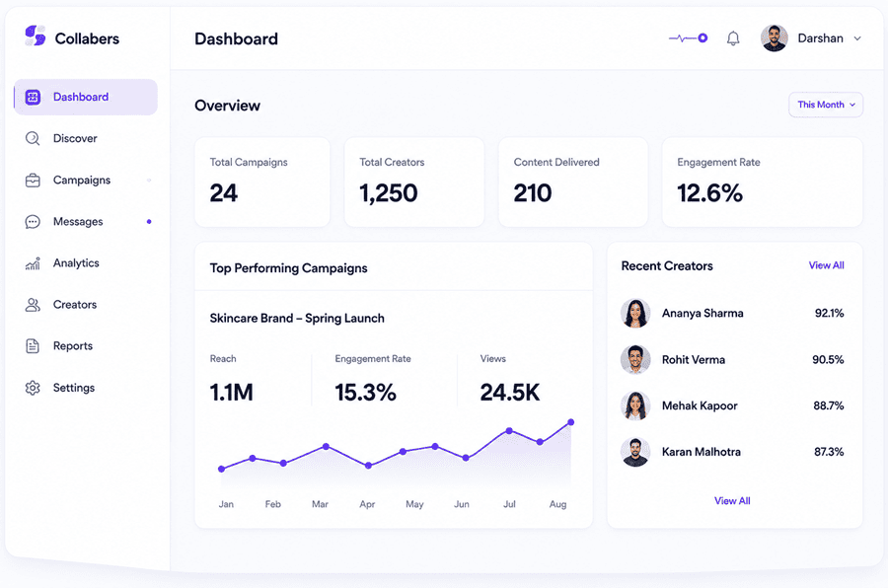Image resolution: width=888 pixels, height=588 pixels.
Task: Select the Dashboard menu item
Action: point(86,97)
